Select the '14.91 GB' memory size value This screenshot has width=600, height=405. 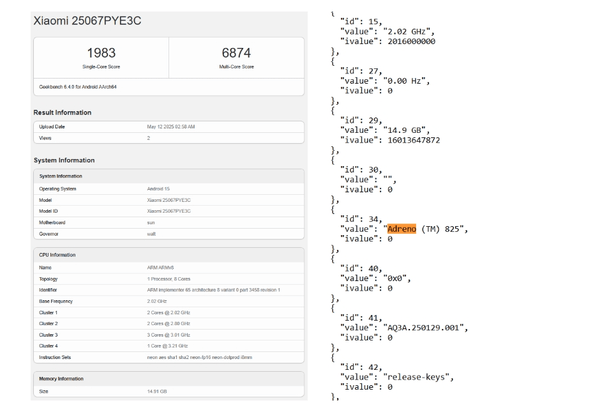coord(157,392)
